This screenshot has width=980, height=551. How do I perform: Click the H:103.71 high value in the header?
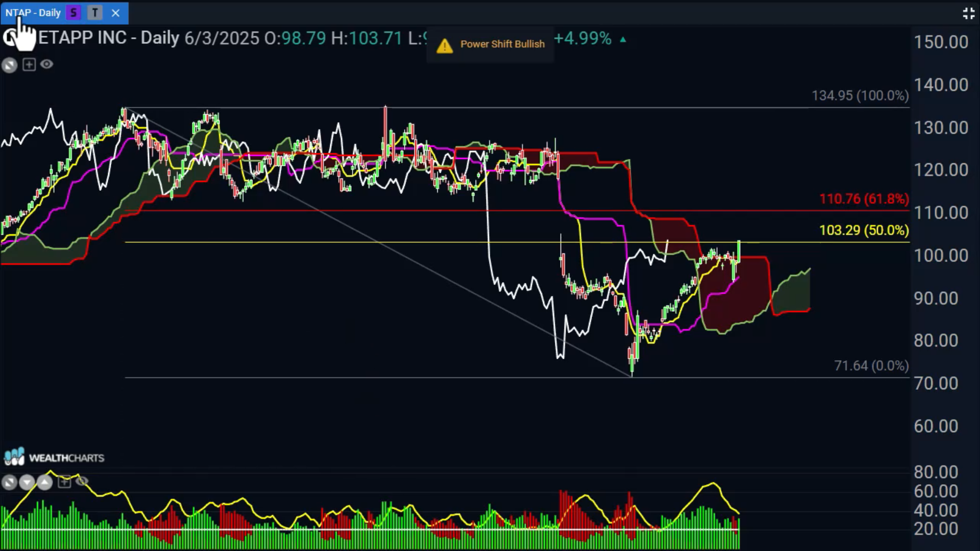tap(366, 38)
